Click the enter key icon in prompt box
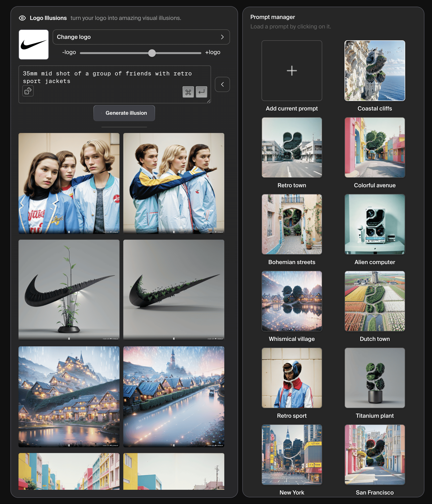 pos(201,92)
